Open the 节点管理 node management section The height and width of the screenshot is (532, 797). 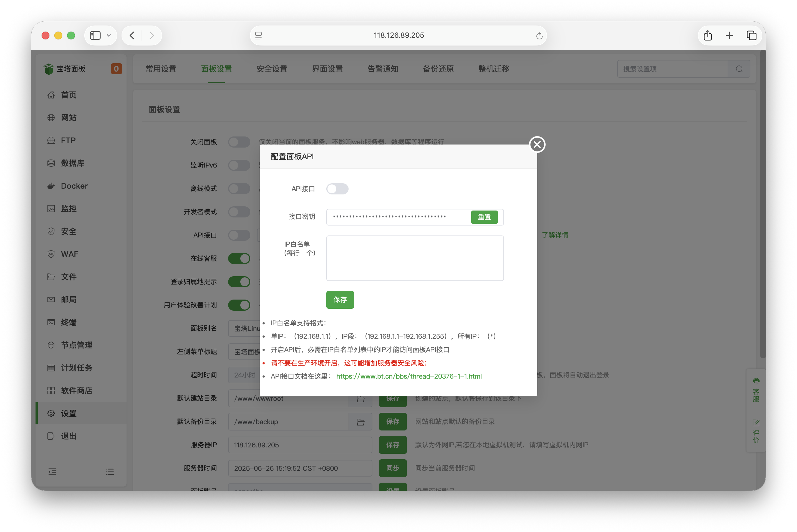click(x=76, y=345)
